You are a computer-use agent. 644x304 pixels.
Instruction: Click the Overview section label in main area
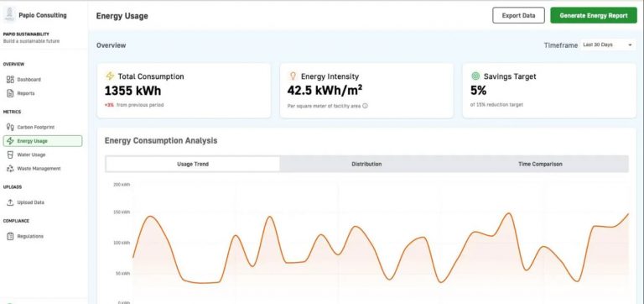click(x=111, y=45)
